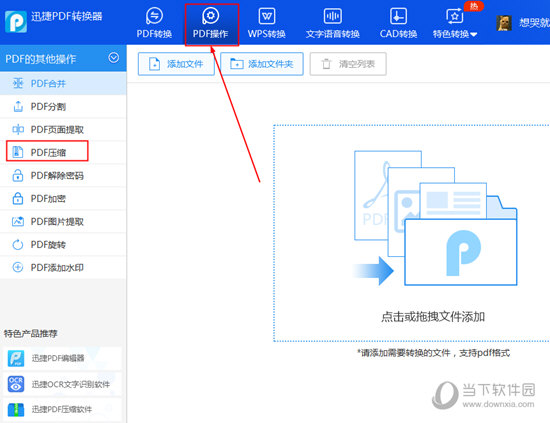Click the PDF加密 padlock icon
Screen dimensions: 550x423
point(18,199)
